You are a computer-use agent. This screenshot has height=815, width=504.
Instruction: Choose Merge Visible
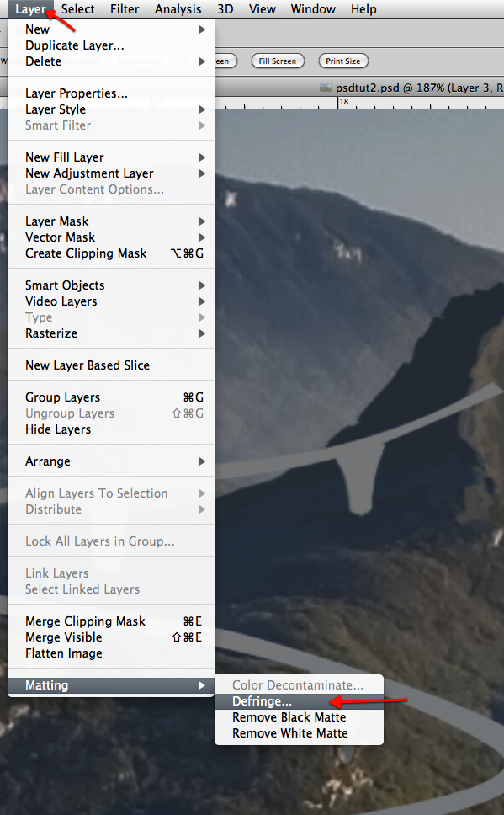click(x=111, y=637)
